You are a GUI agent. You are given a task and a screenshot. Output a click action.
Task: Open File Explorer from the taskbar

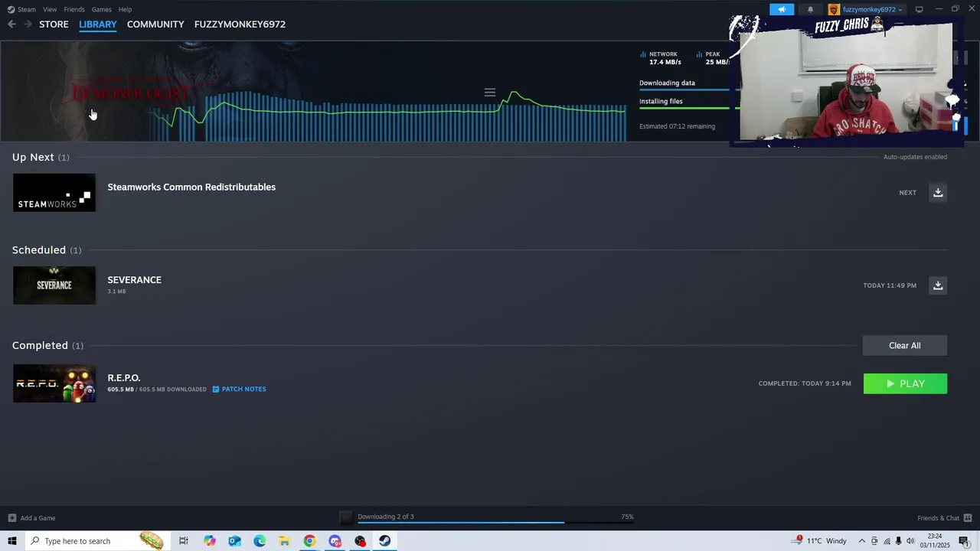pyautogui.click(x=284, y=541)
